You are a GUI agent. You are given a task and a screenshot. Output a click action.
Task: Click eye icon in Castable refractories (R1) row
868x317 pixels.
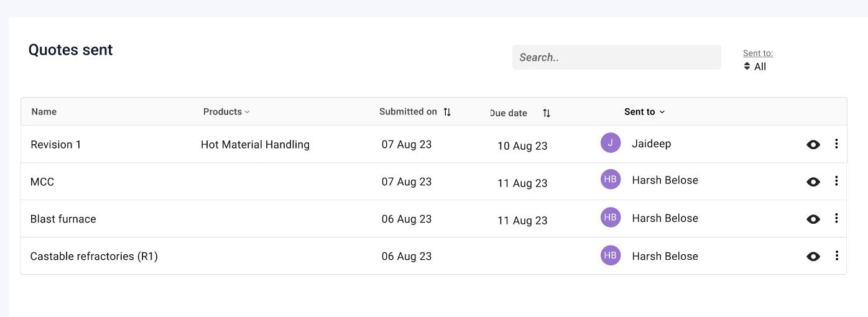click(x=813, y=256)
